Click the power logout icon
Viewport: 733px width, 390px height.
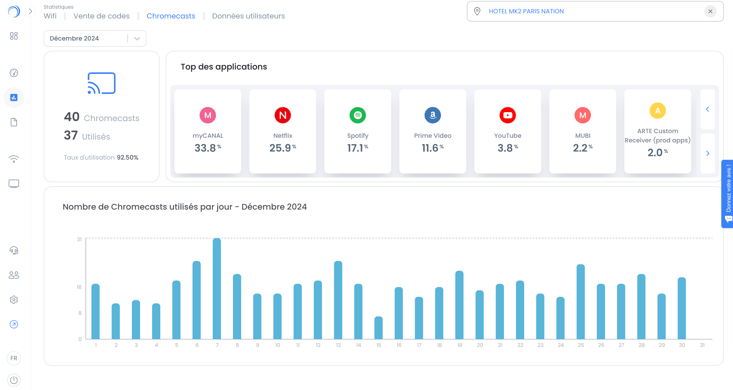pos(14,380)
